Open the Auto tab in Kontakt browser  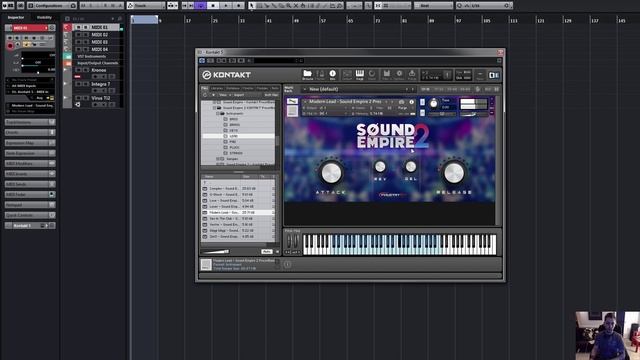click(275, 88)
